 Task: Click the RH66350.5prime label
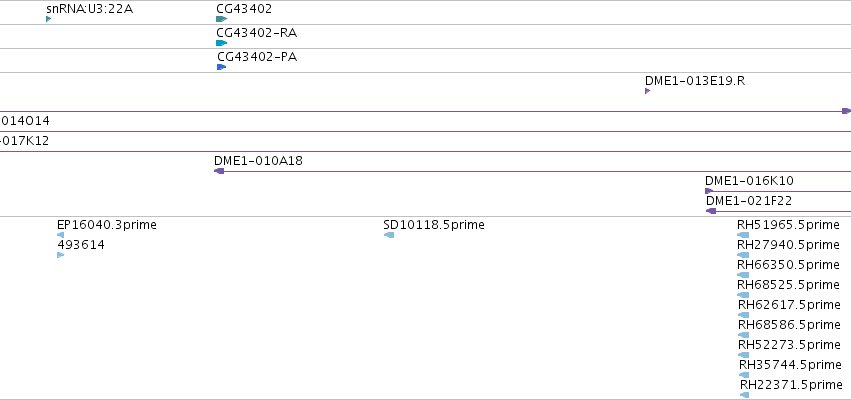coord(788,265)
